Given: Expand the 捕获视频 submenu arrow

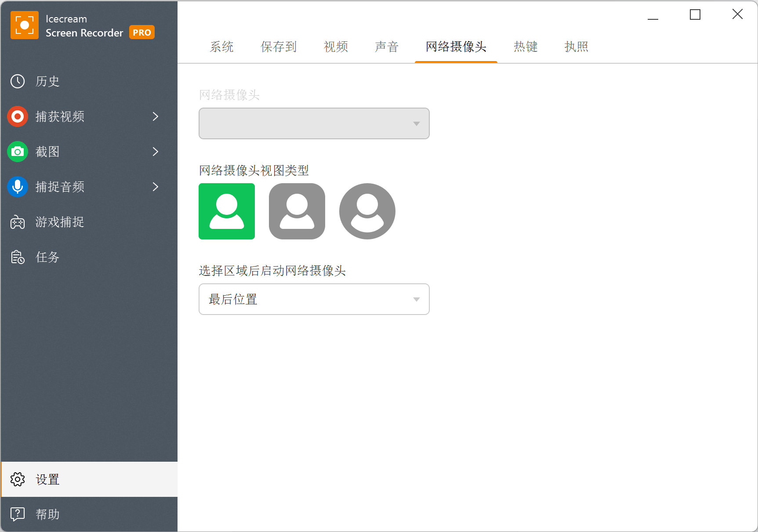Looking at the screenshot, I should coord(155,116).
